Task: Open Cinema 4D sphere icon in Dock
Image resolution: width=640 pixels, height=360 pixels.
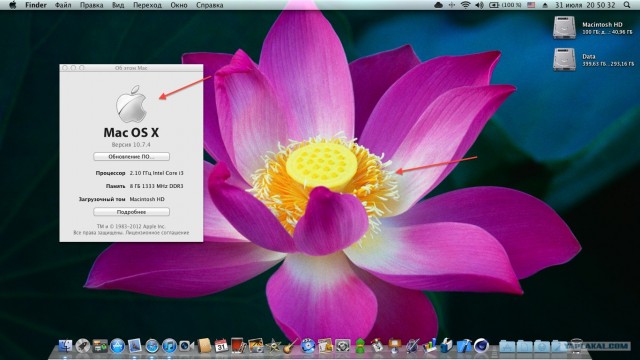Action: point(481,345)
